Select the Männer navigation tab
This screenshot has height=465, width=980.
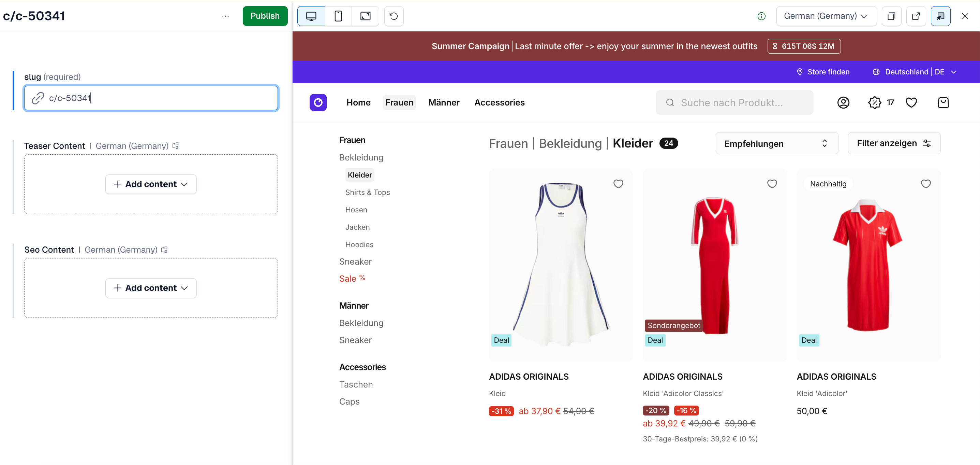(x=444, y=102)
